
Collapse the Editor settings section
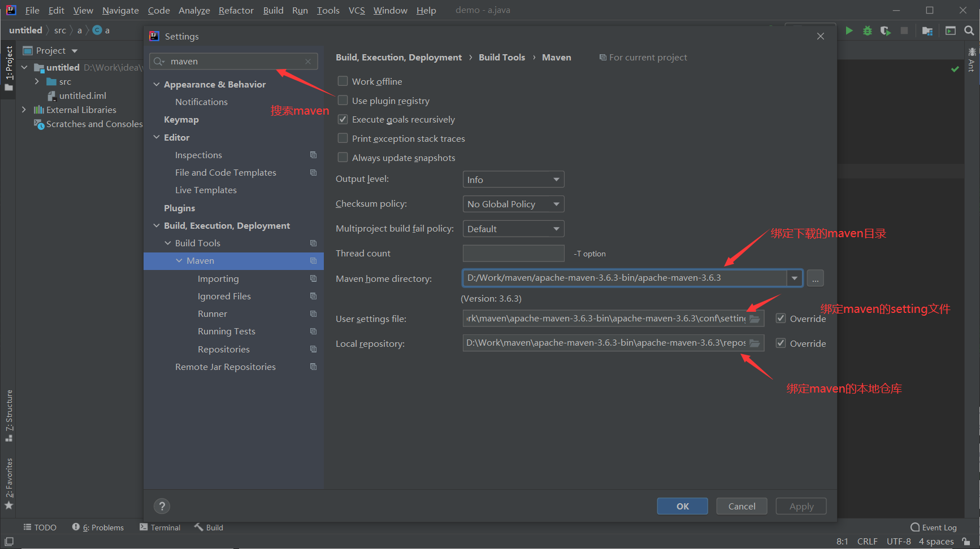click(157, 137)
